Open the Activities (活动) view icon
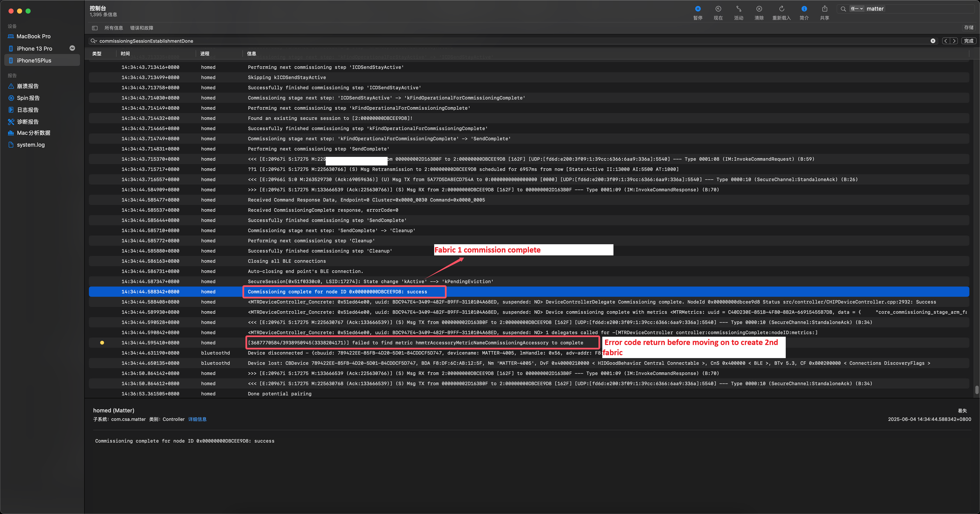The image size is (980, 514). (739, 9)
